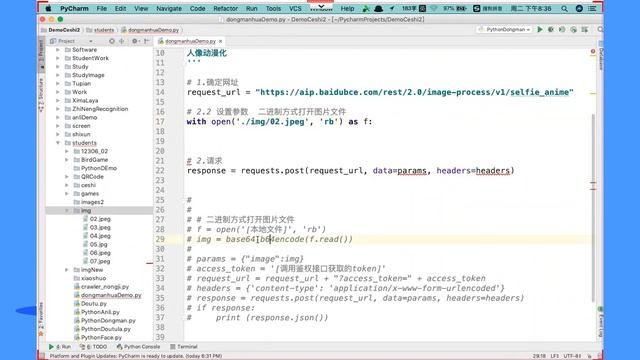Click the Structure side panel tab
Screen dimensions: 640x360
(x=41, y=95)
